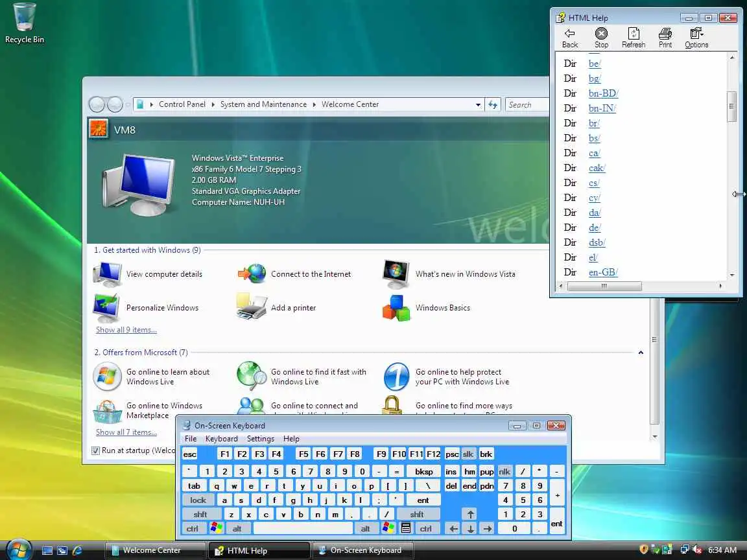Screen dimensions: 747x560
Task: Click the muted volume tray icon
Action: tap(698, 550)
